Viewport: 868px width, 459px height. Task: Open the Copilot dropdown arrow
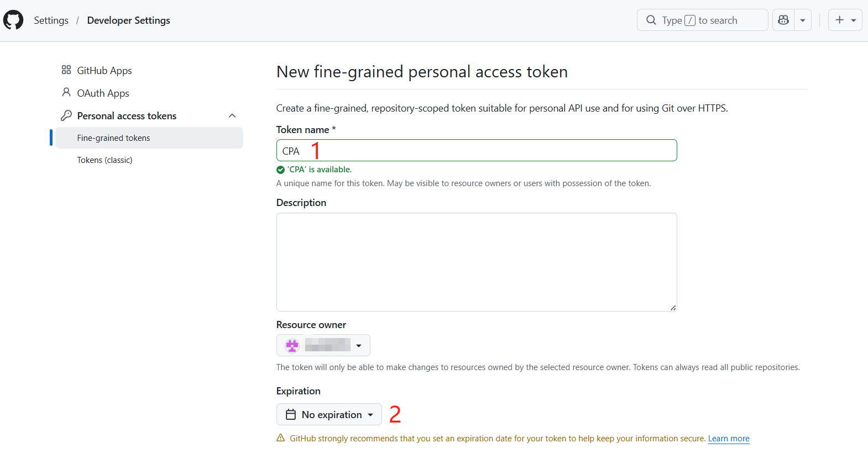(x=803, y=20)
